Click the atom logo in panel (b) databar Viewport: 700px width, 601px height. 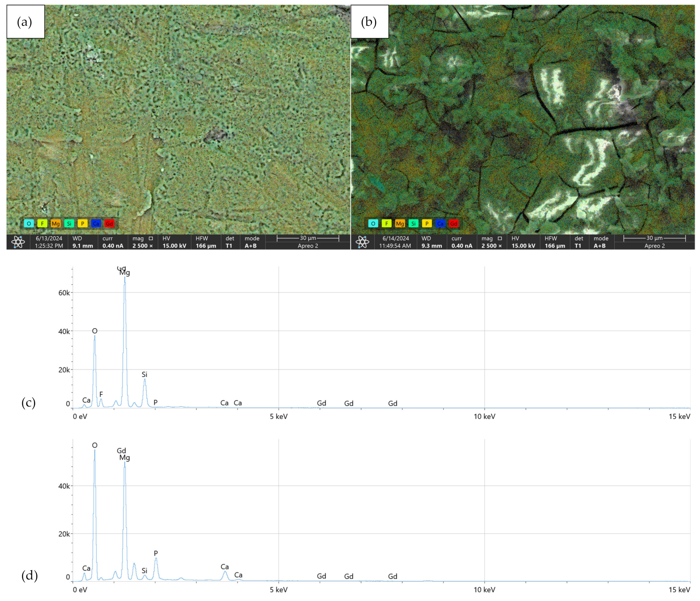362,242
